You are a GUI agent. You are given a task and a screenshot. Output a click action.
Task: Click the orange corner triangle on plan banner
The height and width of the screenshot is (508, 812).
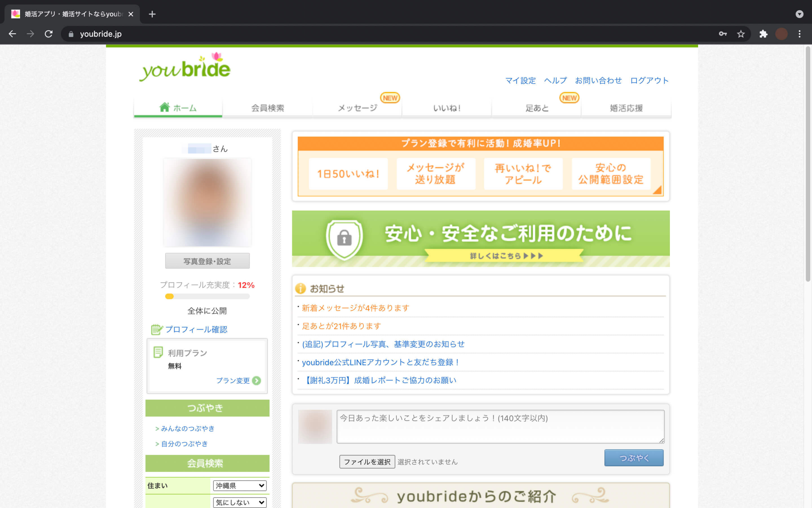(x=658, y=190)
